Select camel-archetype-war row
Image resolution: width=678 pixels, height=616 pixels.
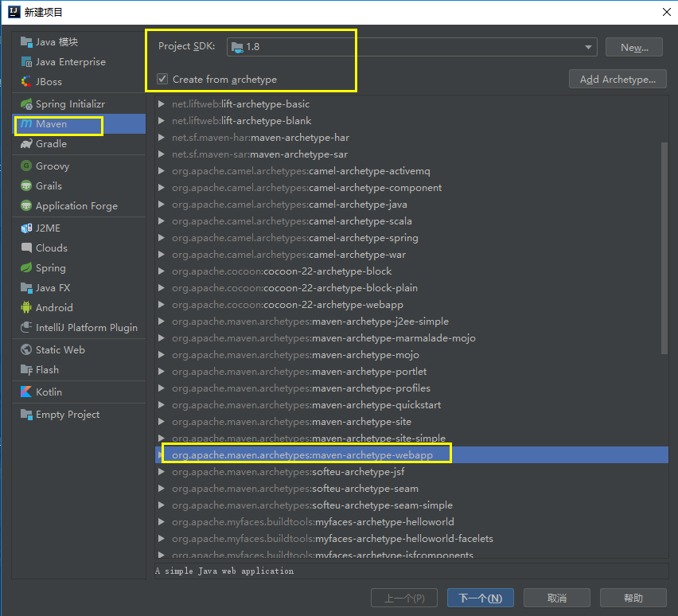click(411, 255)
